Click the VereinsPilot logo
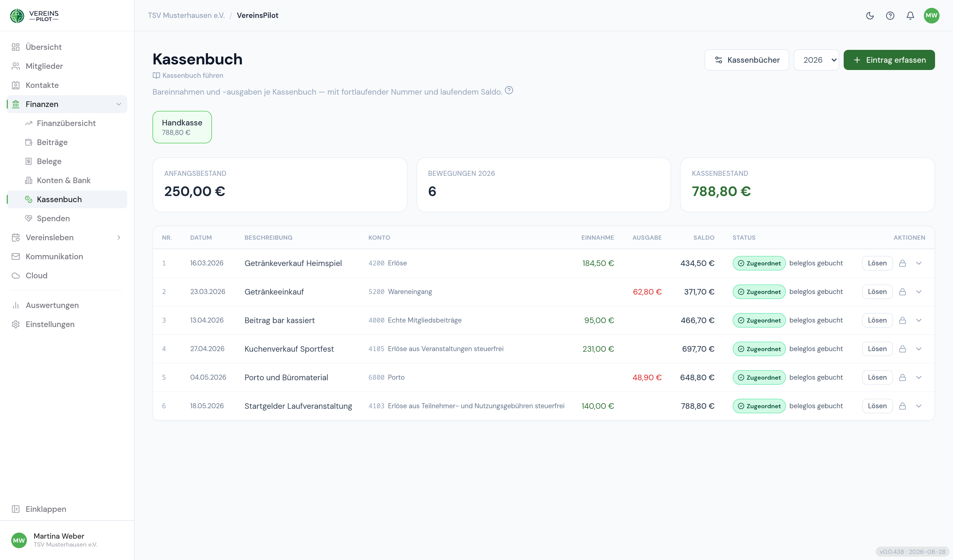 34,15
